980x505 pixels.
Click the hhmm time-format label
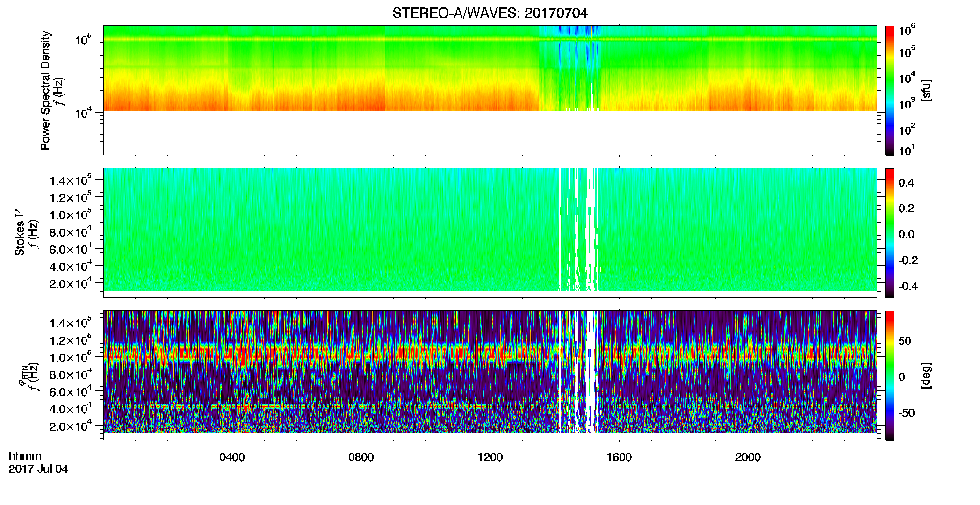click(x=25, y=456)
